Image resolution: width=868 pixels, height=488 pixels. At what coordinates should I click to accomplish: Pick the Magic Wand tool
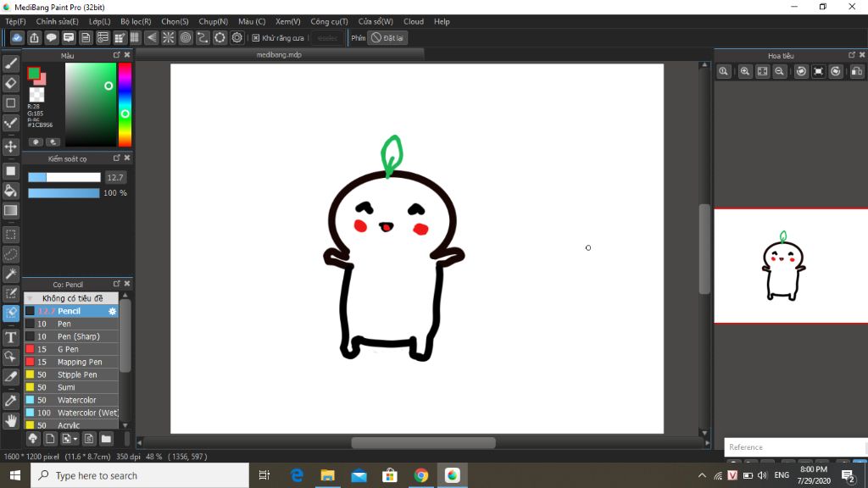[10, 274]
